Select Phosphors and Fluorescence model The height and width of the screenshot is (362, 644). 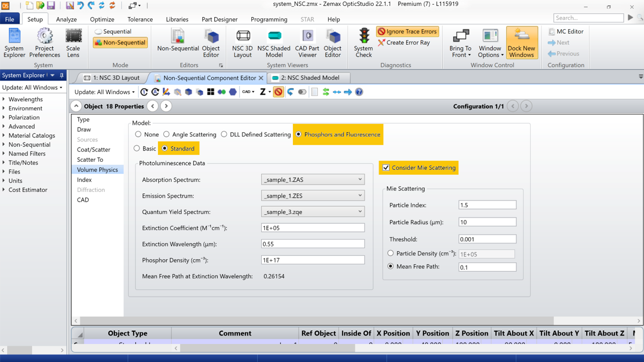point(298,134)
